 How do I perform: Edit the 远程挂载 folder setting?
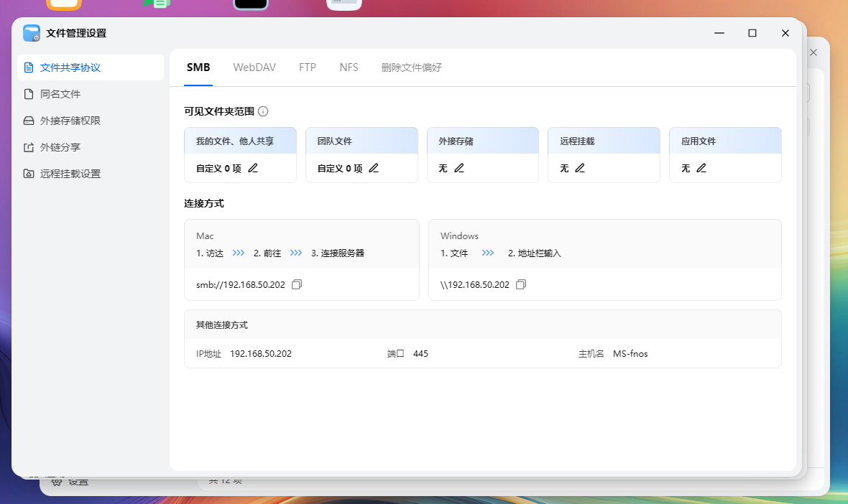coord(580,168)
